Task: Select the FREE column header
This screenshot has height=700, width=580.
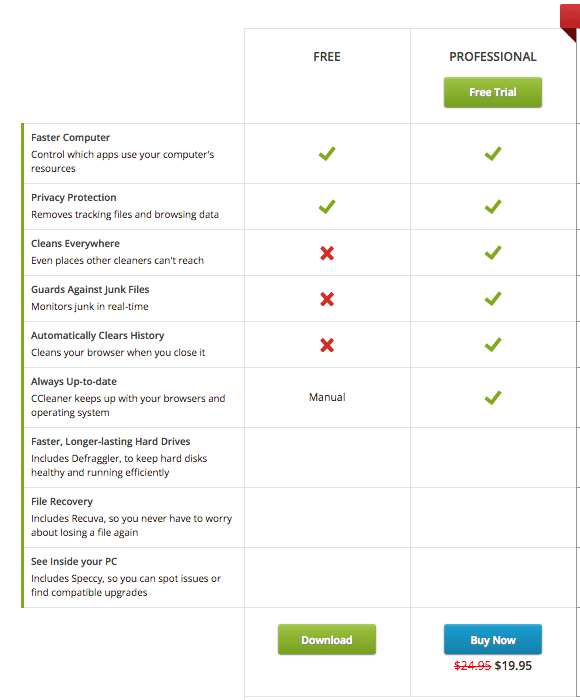Action: tap(327, 57)
